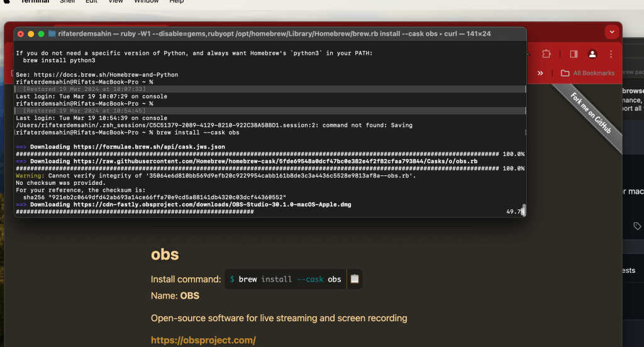The height and width of the screenshot is (347, 644).
Task: Click the folder proxy icon in Terminal title bar
Action: point(52,34)
